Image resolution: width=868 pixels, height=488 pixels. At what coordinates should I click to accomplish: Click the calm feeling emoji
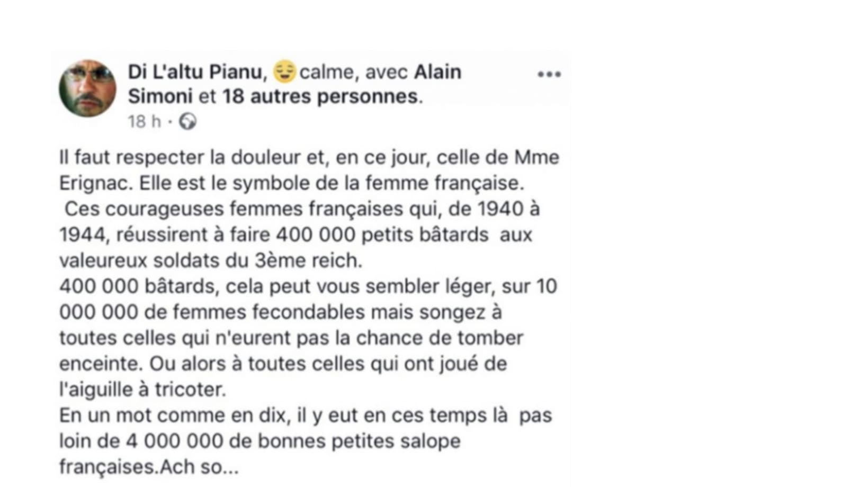pos(284,72)
